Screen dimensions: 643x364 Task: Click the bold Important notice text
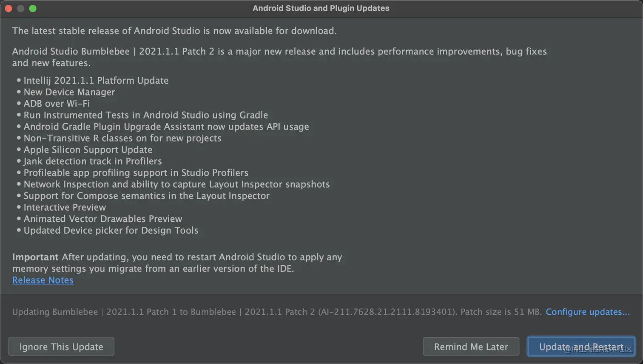(x=35, y=257)
